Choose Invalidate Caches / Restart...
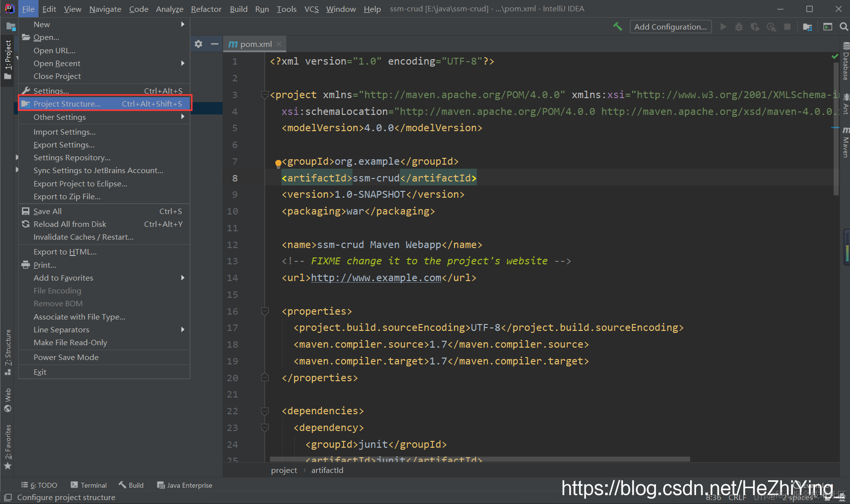This screenshot has width=850, height=504. click(104, 237)
